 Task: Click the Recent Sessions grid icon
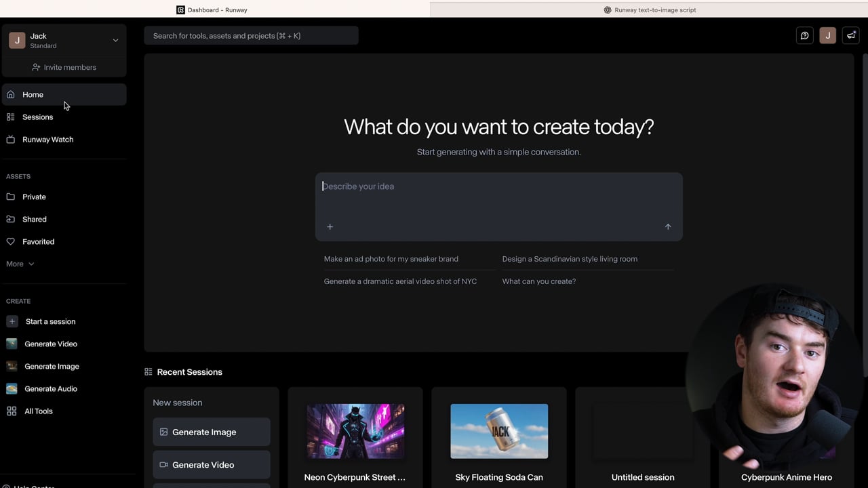tap(148, 371)
